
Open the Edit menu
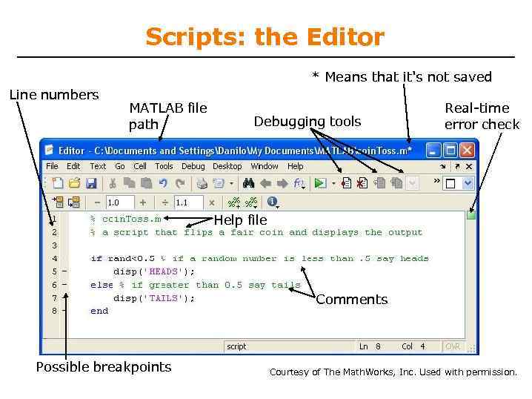tap(73, 166)
